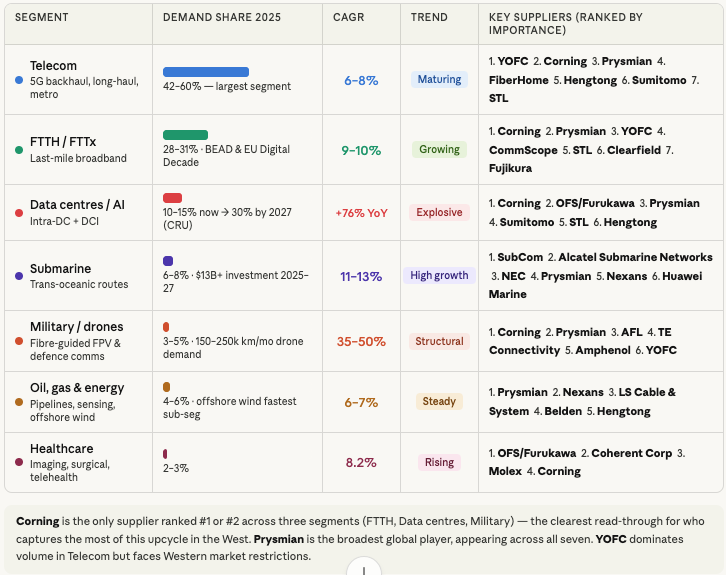Click the Maturing trend badge
726x575 pixels.
(x=439, y=80)
